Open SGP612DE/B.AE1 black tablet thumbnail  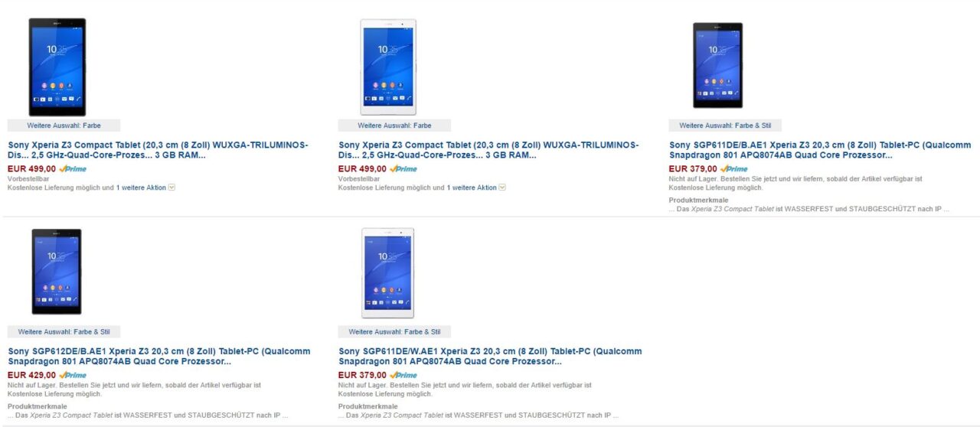click(x=57, y=272)
